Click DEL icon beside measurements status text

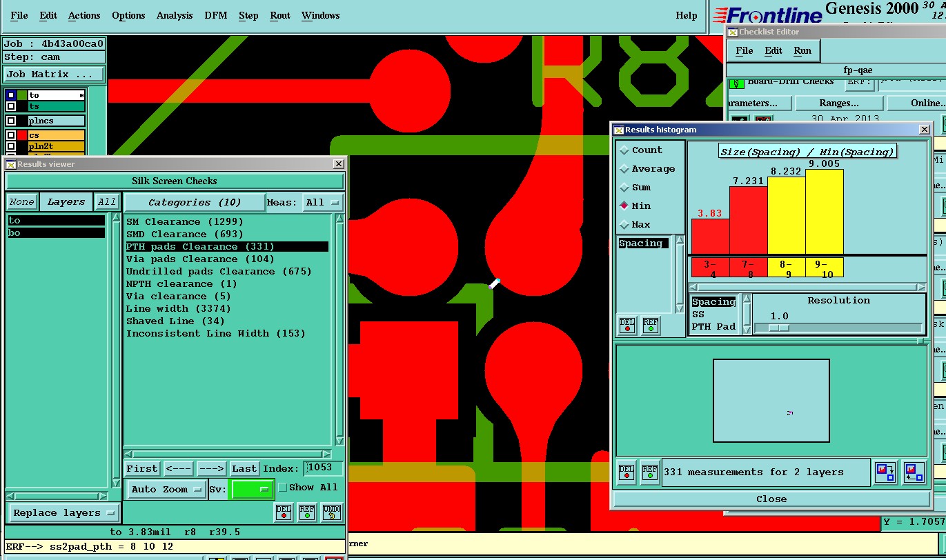[626, 472]
